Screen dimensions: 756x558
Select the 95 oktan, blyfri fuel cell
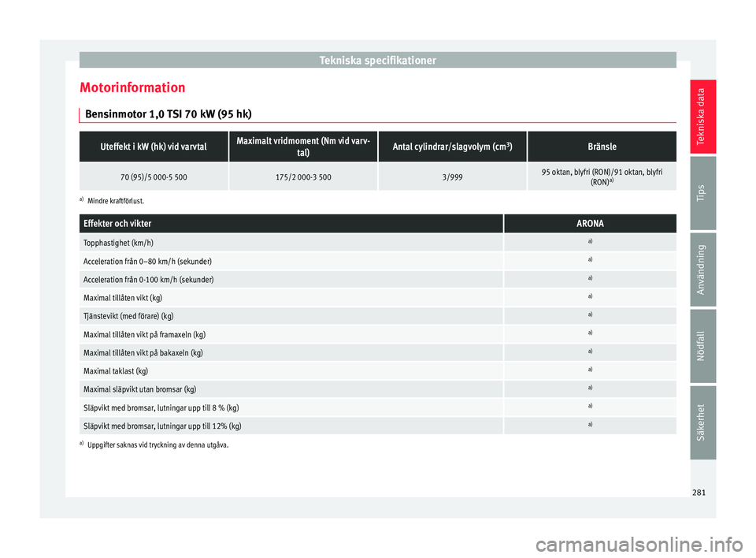(602, 177)
